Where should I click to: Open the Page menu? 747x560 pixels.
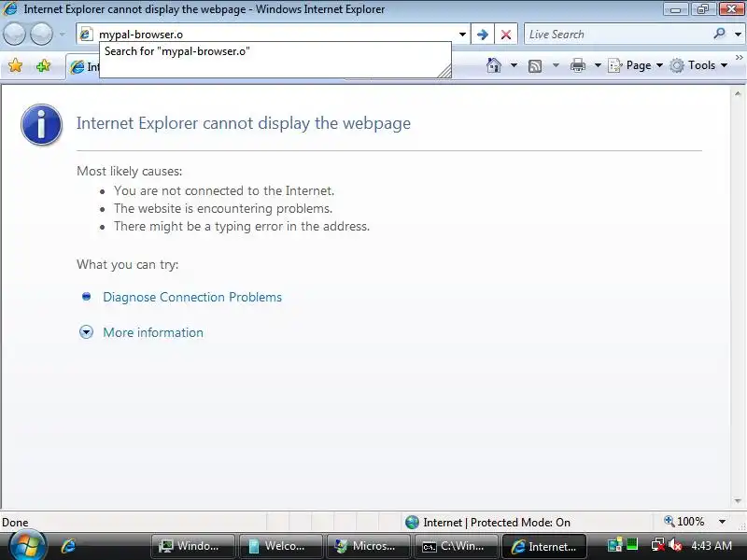tap(636, 65)
